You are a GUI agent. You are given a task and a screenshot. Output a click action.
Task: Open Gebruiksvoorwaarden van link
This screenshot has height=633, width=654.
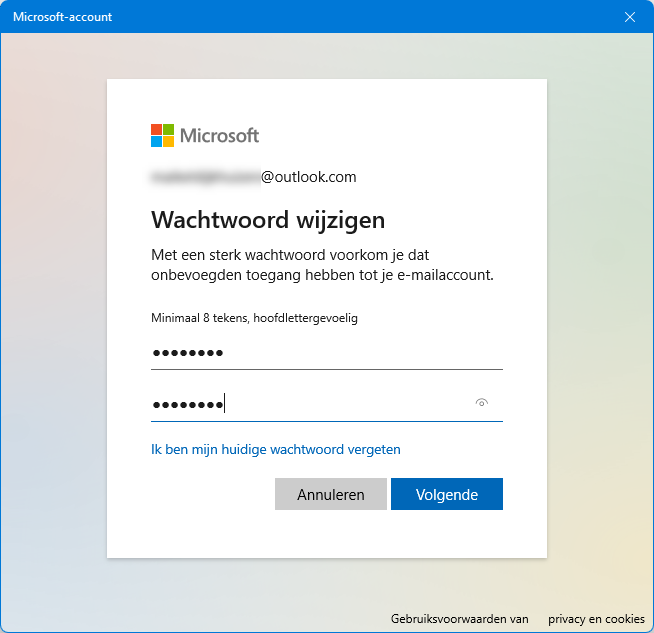[460, 619]
